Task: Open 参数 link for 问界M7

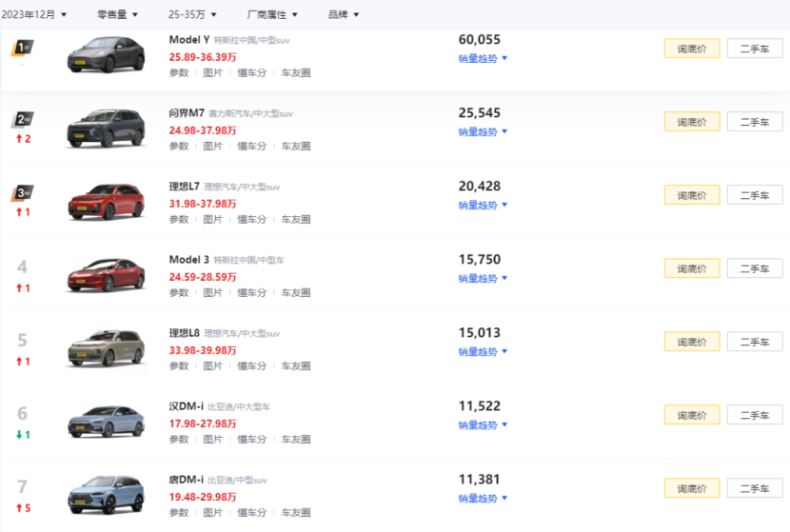Action: point(179,147)
